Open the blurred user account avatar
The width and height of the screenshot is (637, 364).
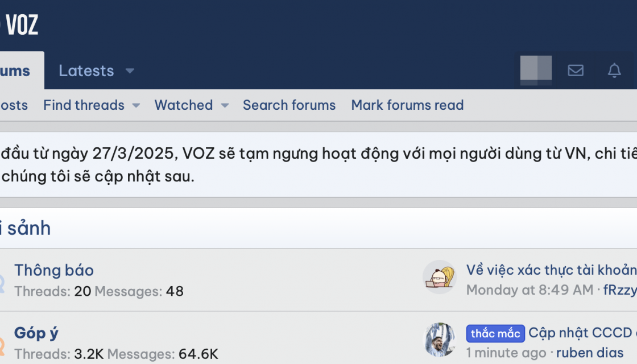click(536, 71)
